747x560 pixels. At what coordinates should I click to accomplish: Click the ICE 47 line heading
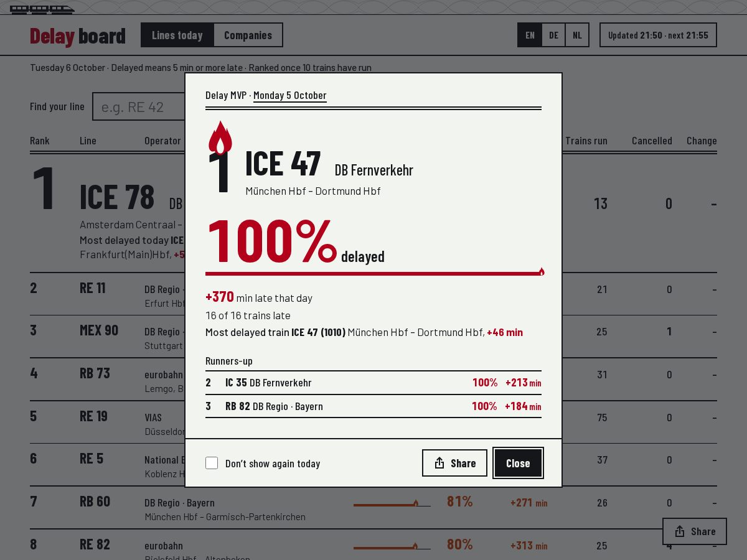point(283,163)
